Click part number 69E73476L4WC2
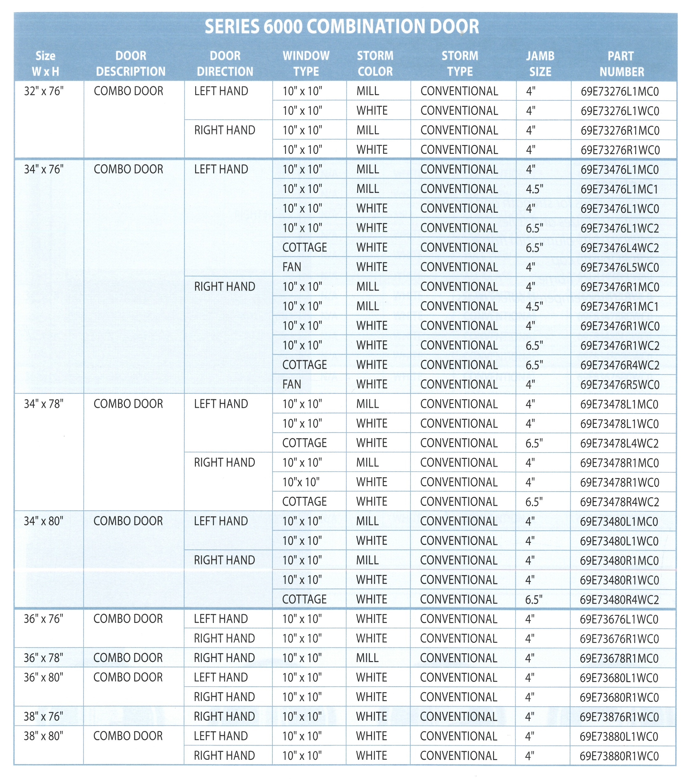Image resolution: width=687 pixels, height=784 pixels. [x=620, y=248]
